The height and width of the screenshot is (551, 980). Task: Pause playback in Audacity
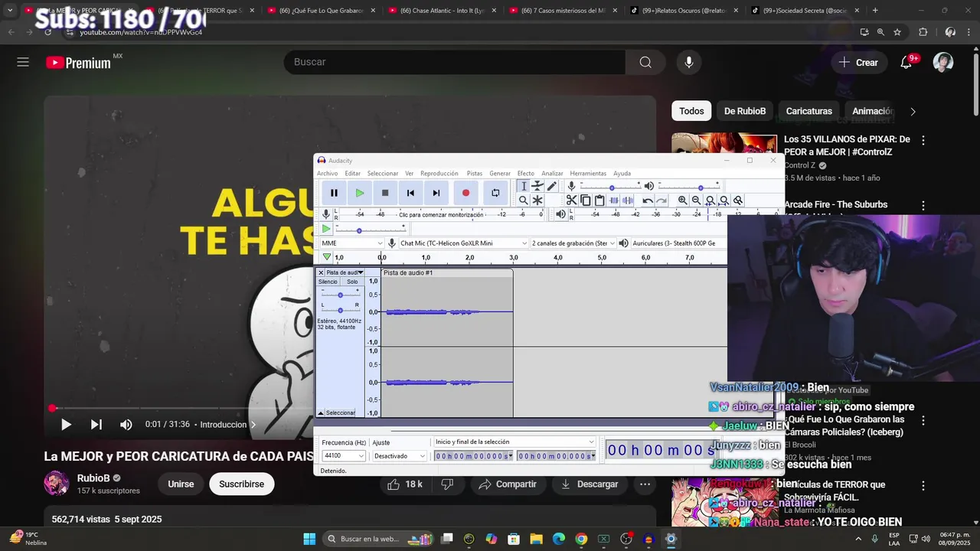334,193
